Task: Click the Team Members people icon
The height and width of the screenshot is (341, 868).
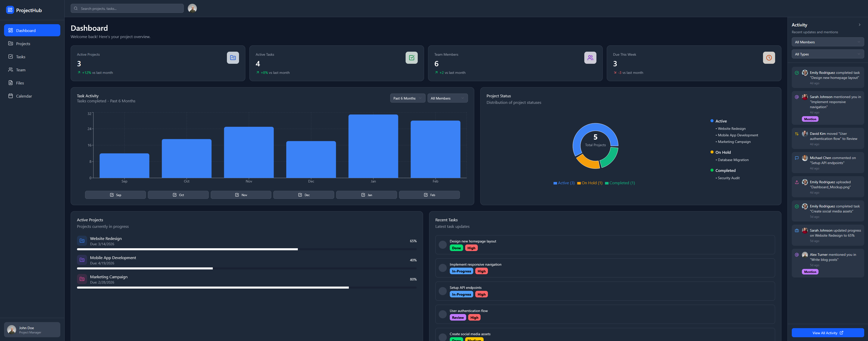Action: pyautogui.click(x=590, y=57)
